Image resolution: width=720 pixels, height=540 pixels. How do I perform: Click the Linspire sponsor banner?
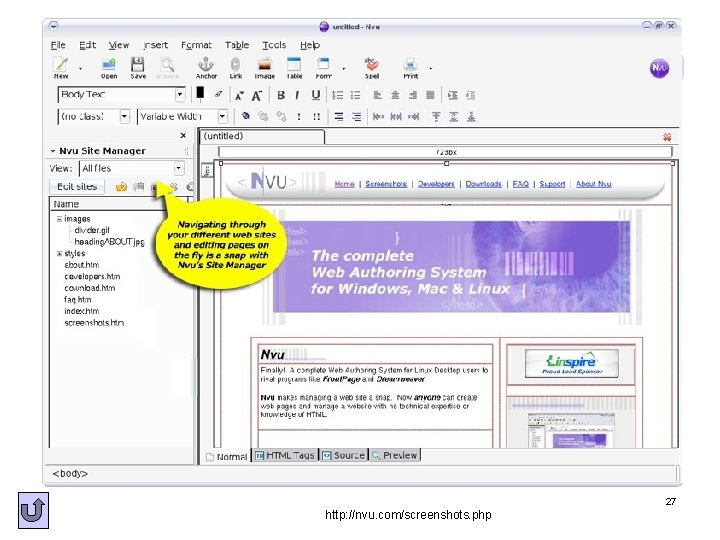[572, 363]
